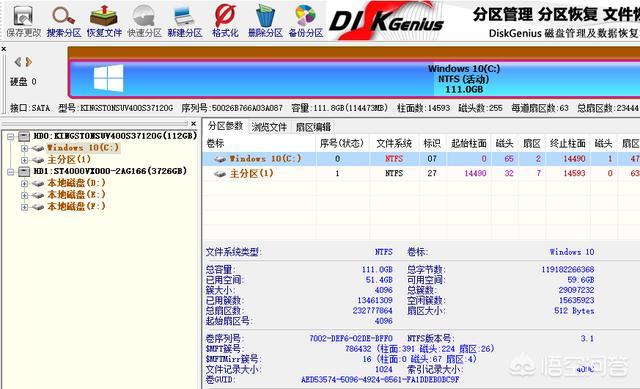This screenshot has width=640, height=389.
Task: Switch to the 浏览文件 tab
Action: pyautogui.click(x=269, y=127)
